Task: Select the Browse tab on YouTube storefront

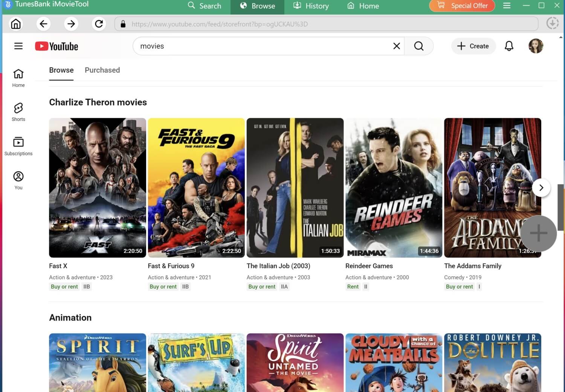Action: (x=61, y=70)
